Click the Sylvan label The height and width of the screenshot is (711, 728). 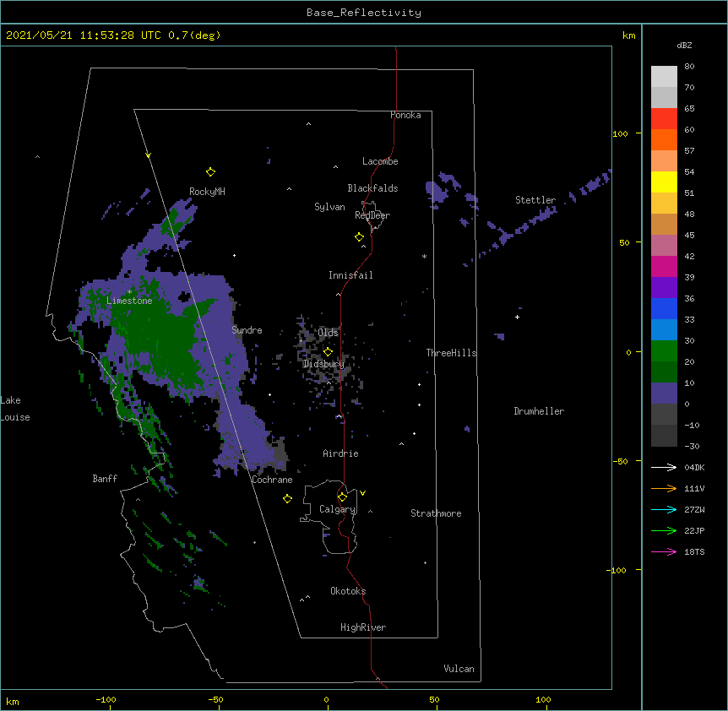[329, 207]
